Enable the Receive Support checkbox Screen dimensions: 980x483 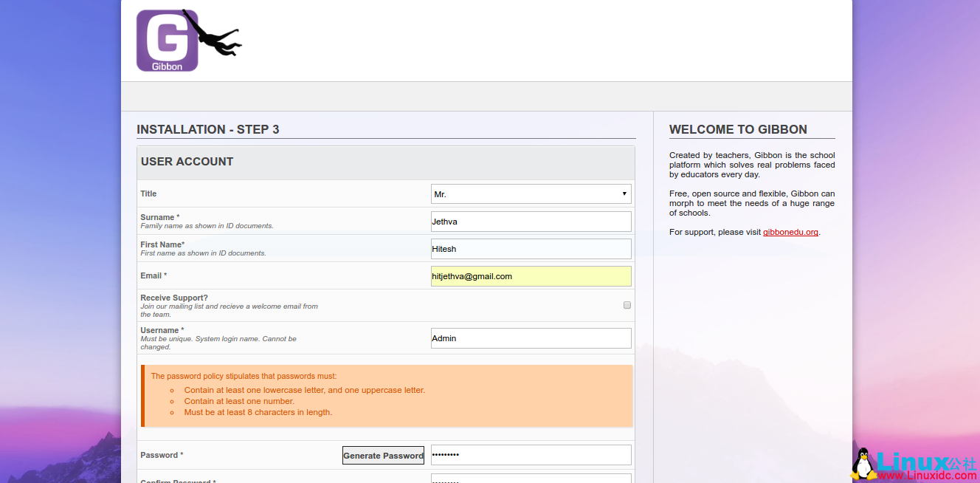coord(627,305)
